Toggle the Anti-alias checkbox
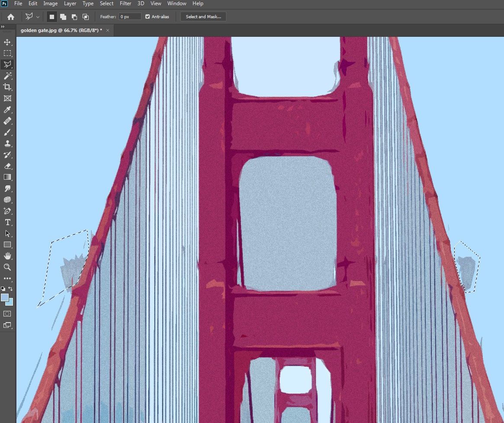 148,17
